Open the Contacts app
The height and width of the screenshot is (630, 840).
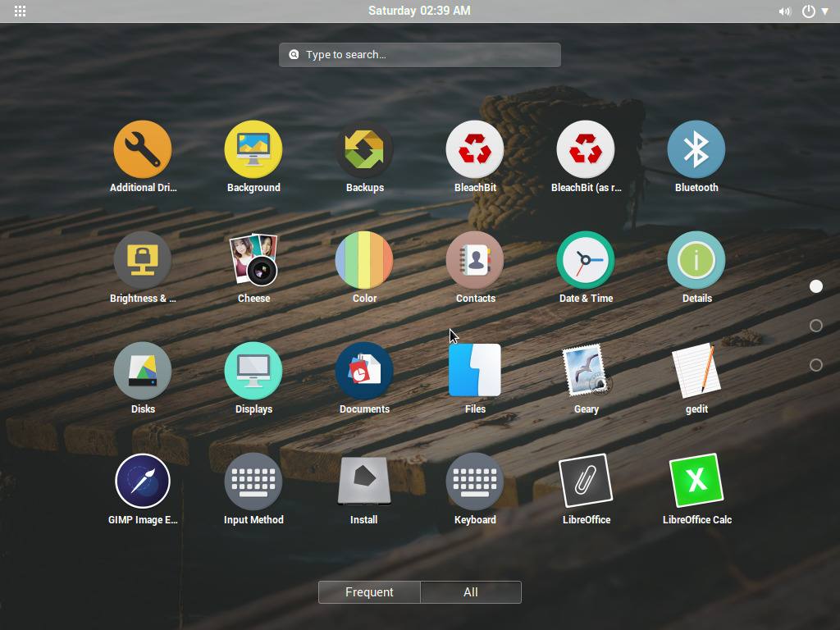click(x=475, y=259)
